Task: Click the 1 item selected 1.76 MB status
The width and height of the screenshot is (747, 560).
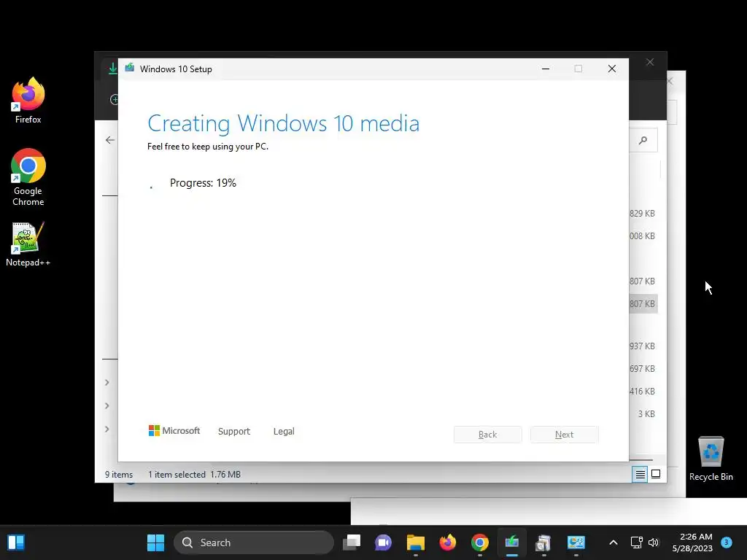Action: click(x=194, y=475)
